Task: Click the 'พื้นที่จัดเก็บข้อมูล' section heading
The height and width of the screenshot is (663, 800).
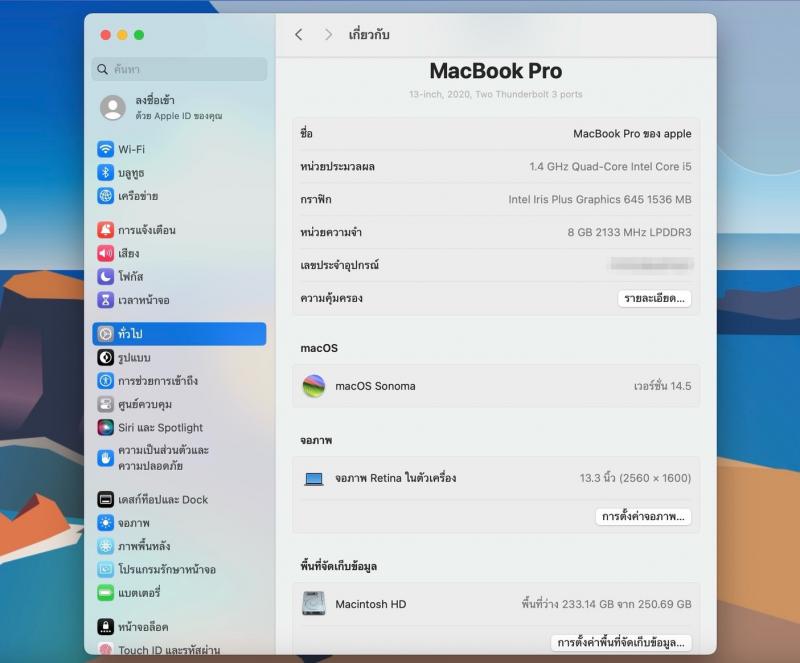Action: point(338,566)
